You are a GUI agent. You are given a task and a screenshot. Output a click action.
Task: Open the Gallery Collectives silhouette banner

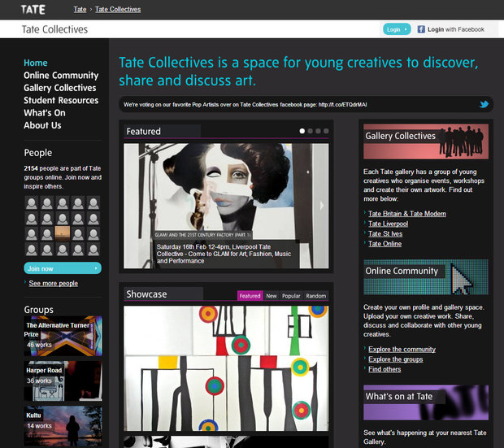click(x=426, y=141)
